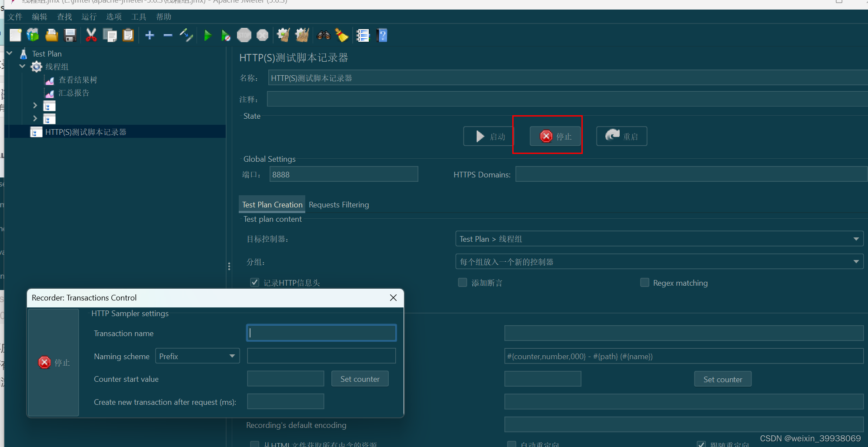Open Help with question mark icon
868x447 pixels.
pos(382,35)
